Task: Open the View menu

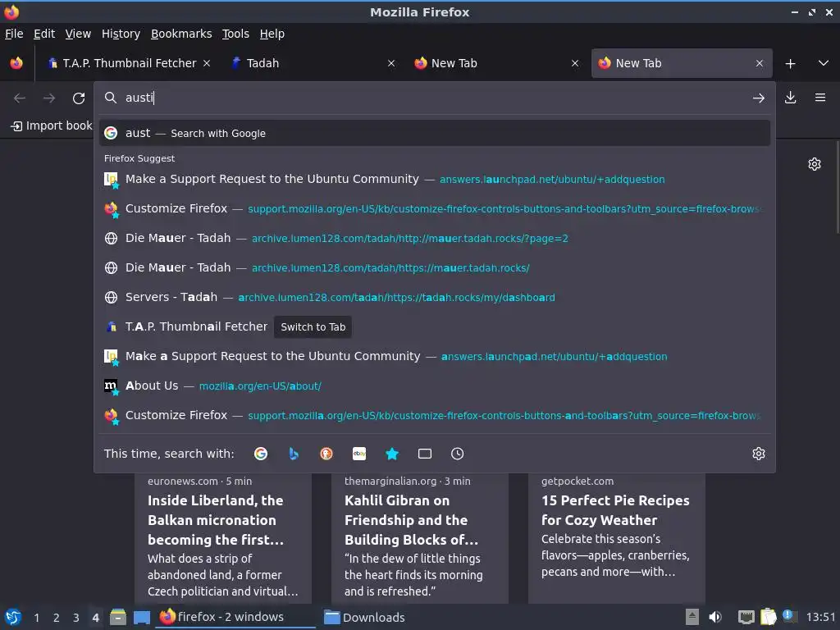Action: 78,34
